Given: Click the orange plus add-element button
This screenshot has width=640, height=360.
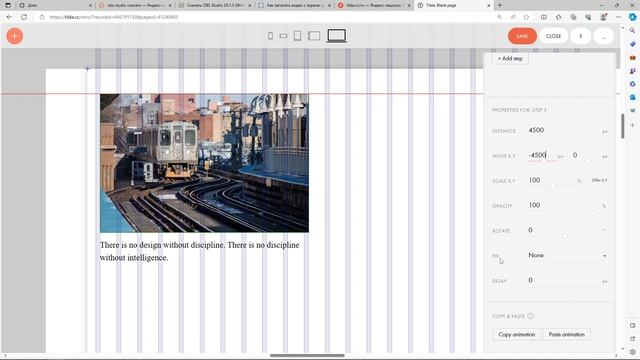Looking at the screenshot, I should tap(15, 36).
